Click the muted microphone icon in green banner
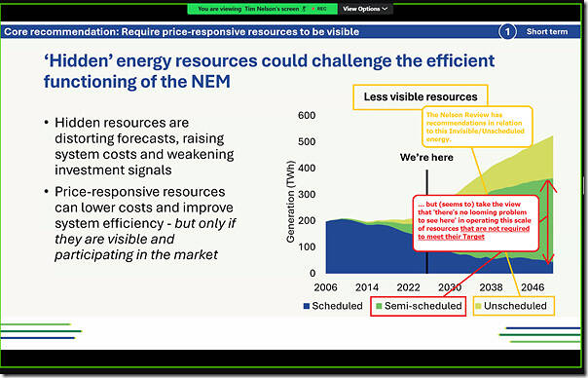Viewport: 588px width, 378px height. [304, 9]
